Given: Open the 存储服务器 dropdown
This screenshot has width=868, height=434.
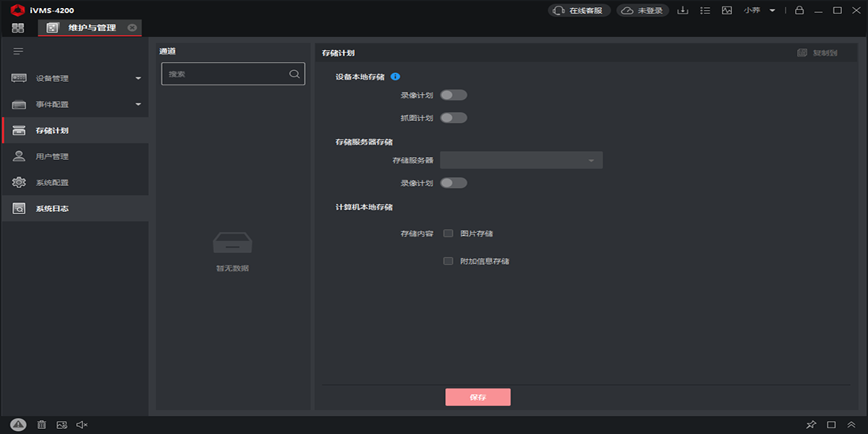Looking at the screenshot, I should point(522,161).
